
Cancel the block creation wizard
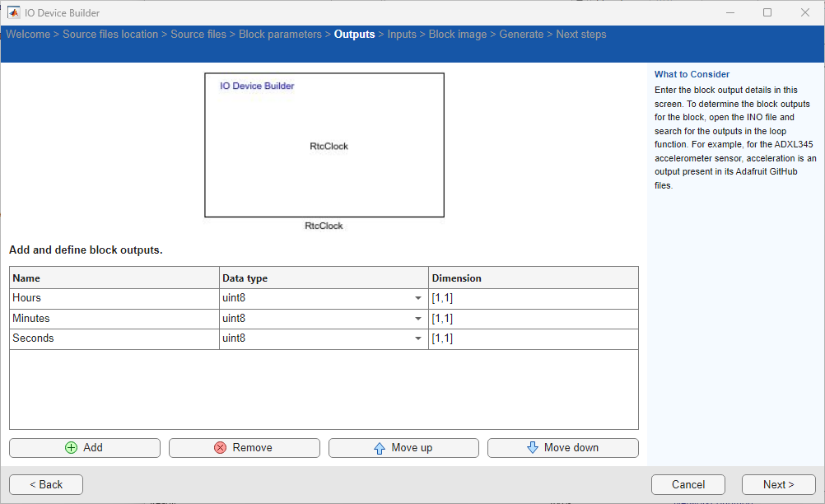(x=687, y=484)
